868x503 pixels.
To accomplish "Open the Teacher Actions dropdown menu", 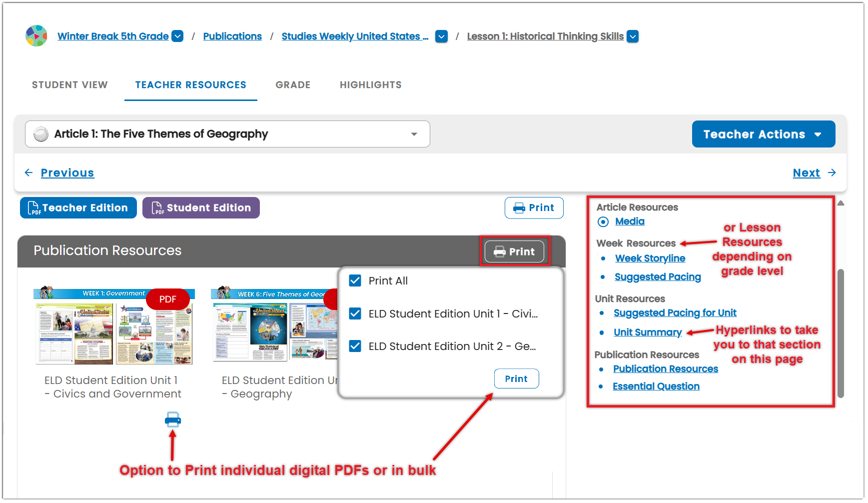I will (764, 134).
